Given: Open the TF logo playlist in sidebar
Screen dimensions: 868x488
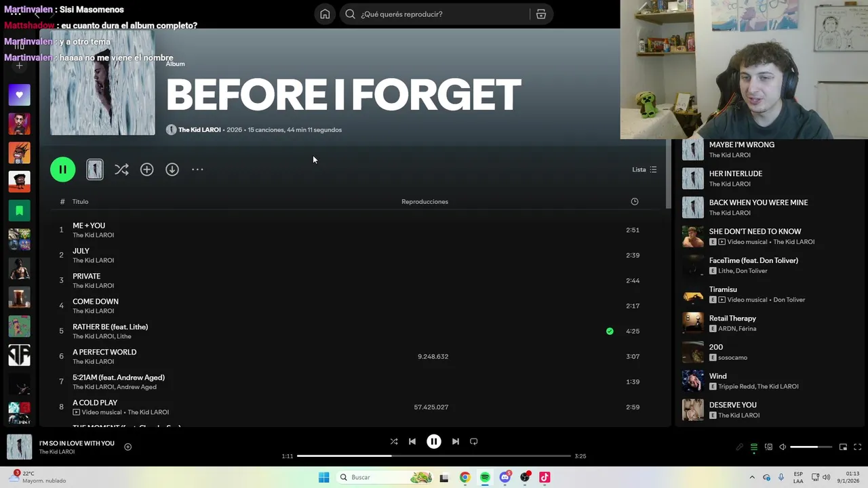Looking at the screenshot, I should [x=19, y=355].
